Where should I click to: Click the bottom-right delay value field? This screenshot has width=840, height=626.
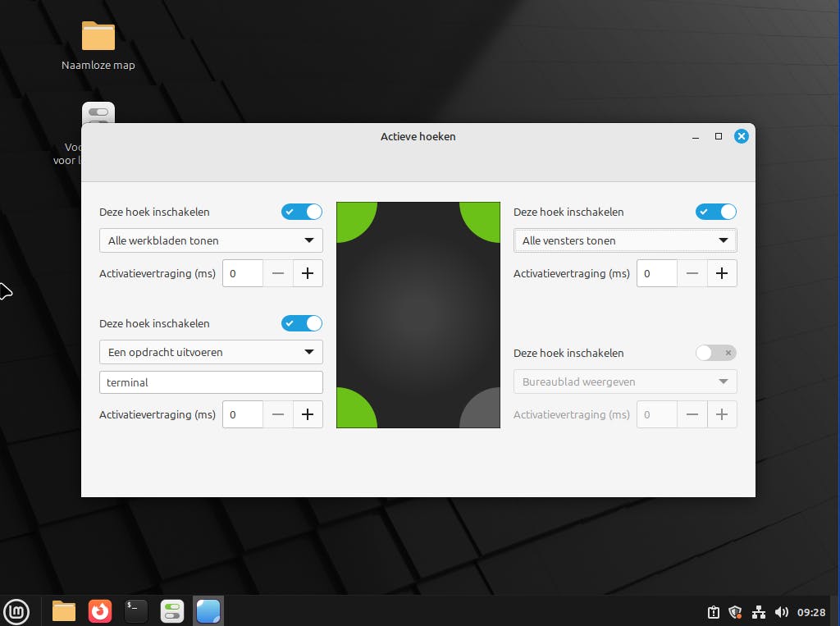click(x=657, y=414)
